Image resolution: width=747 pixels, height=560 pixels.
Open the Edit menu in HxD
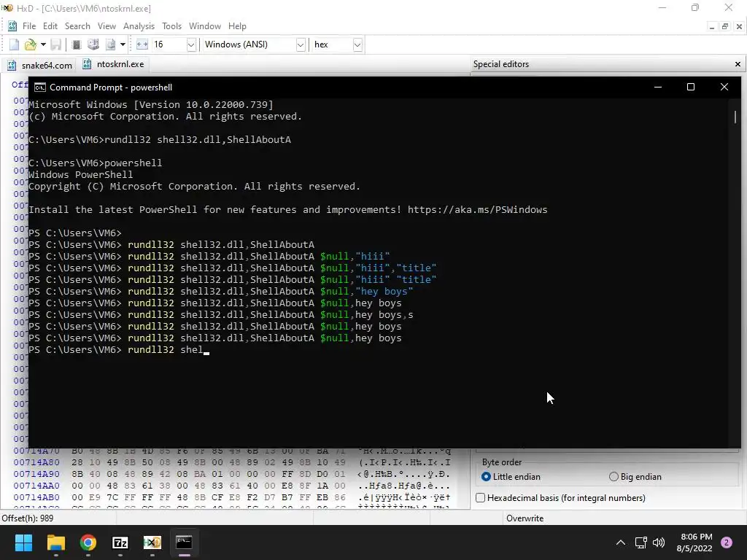[50, 26]
